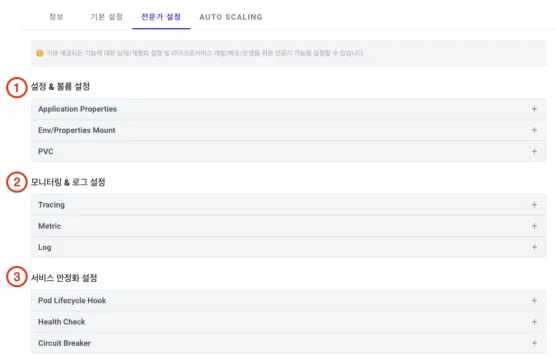This screenshot has height=363, width=556.
Task: Open Log section via plus icon
Action: (534, 247)
